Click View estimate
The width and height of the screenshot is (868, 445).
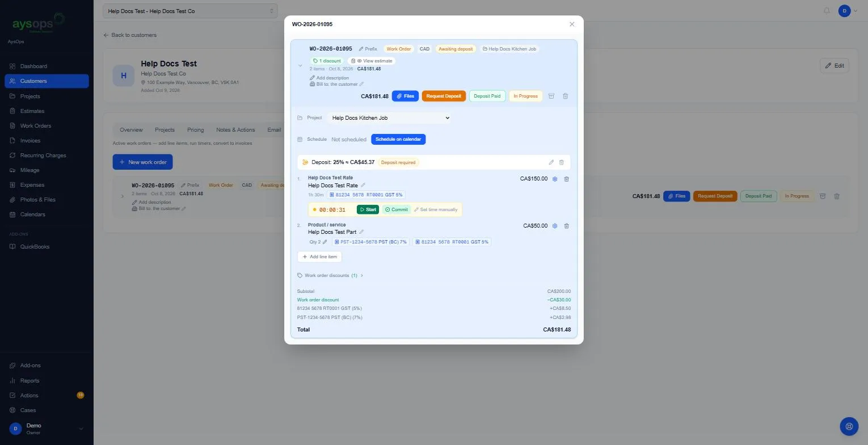pyautogui.click(x=372, y=61)
